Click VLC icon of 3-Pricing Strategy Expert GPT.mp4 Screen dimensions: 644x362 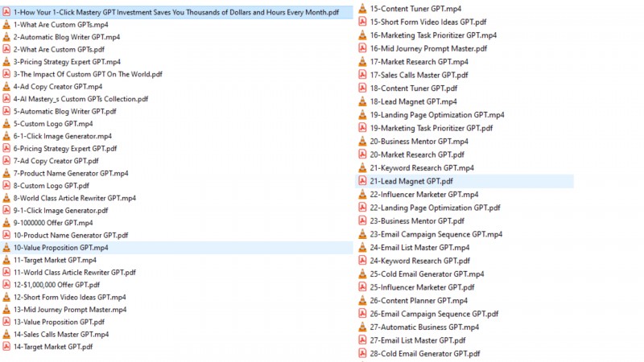[x=6, y=62]
